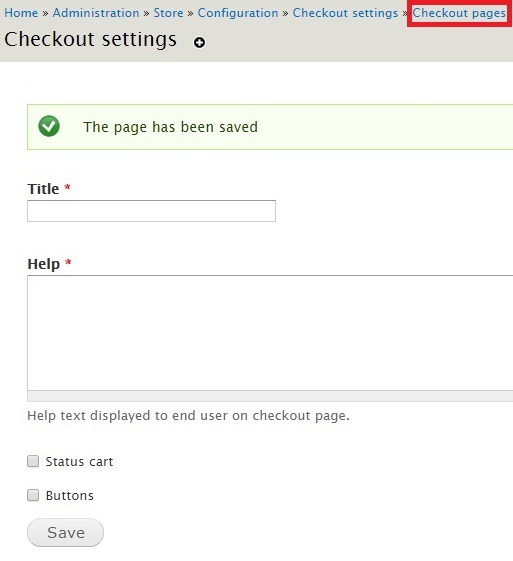Open the Checkout pages breadcrumb link
Screen dimensions: 513x561
tap(459, 13)
